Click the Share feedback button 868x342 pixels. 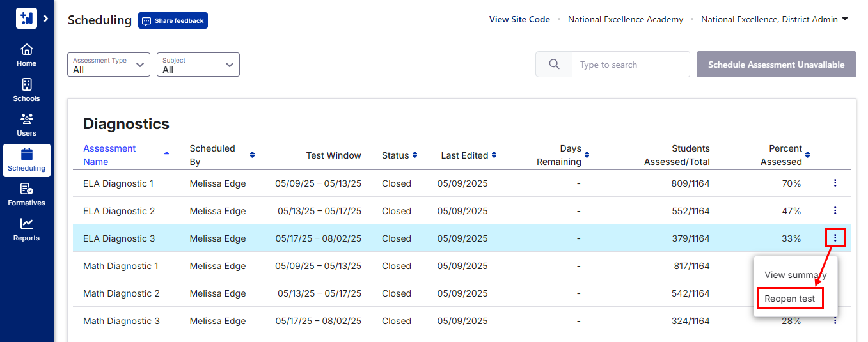point(173,20)
